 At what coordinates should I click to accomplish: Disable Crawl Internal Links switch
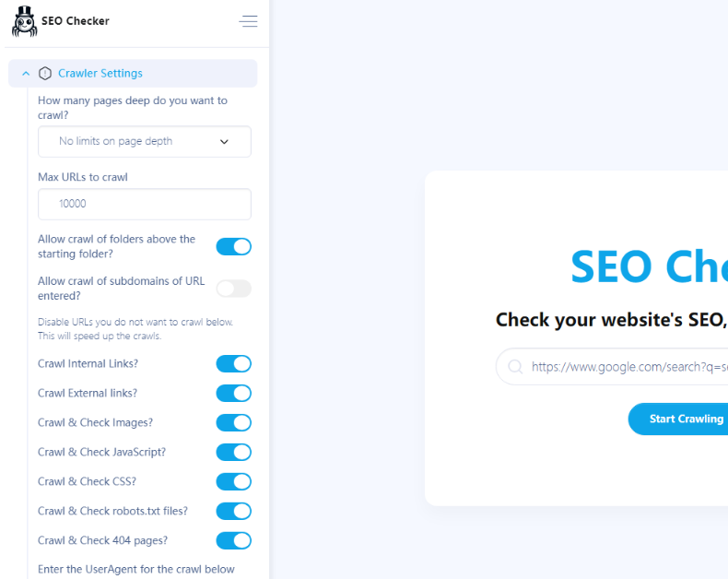point(233,363)
